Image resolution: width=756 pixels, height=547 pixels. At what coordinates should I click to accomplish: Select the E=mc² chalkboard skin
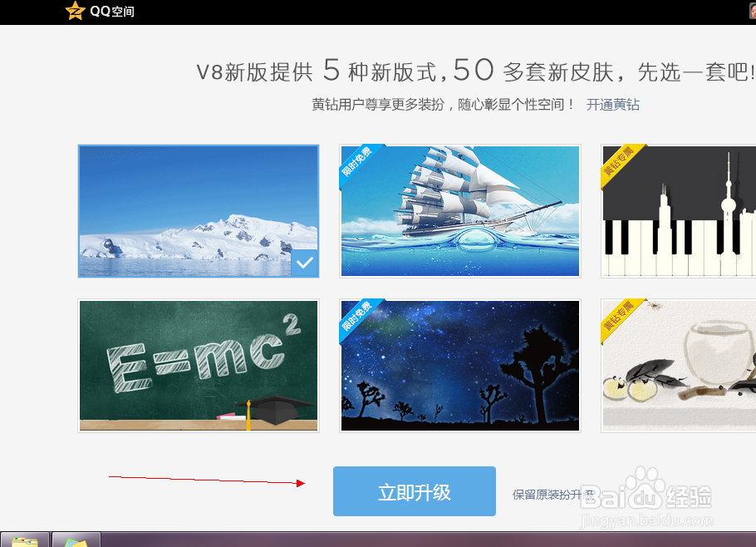199,366
